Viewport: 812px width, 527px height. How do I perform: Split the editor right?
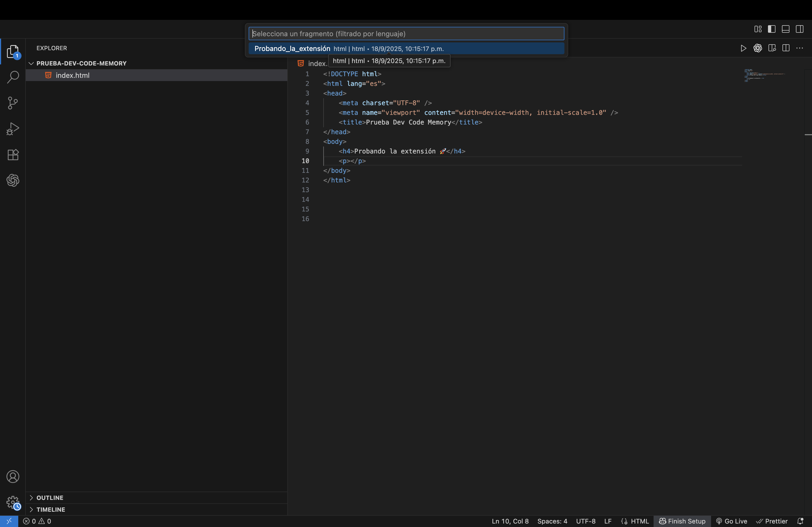(786, 48)
